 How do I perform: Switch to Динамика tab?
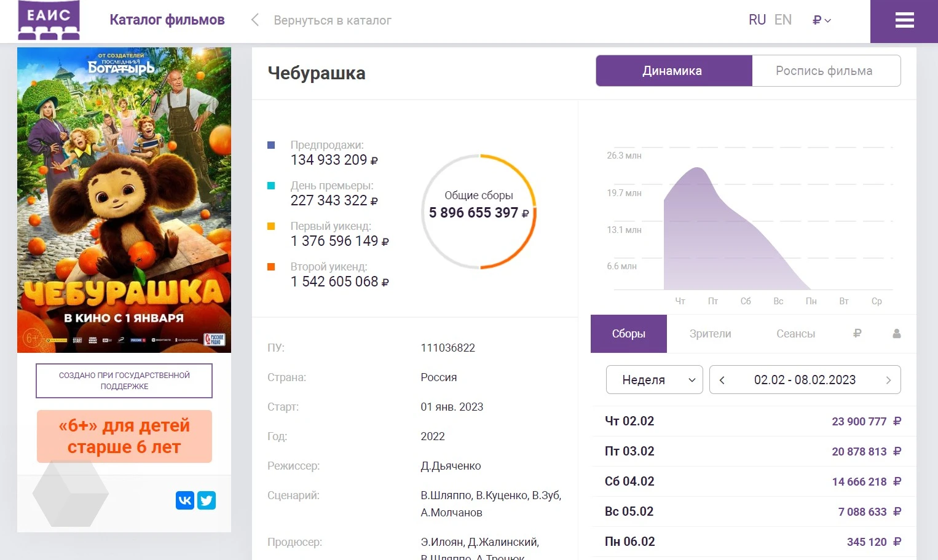pyautogui.click(x=674, y=71)
